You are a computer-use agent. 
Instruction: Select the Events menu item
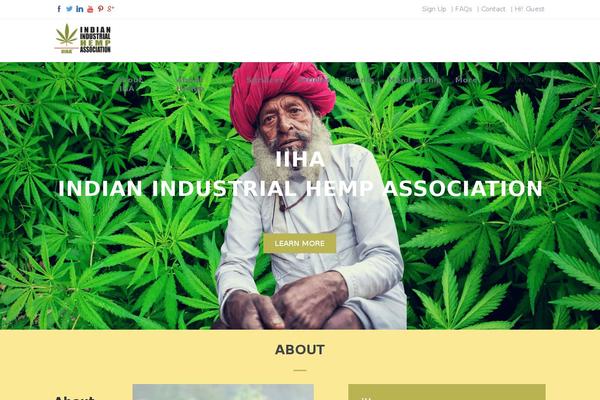359,80
